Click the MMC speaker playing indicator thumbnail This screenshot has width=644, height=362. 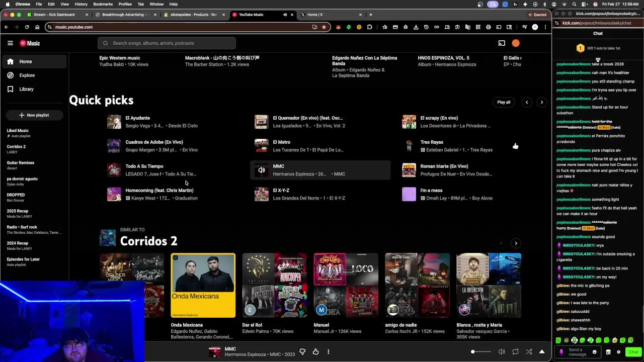click(262, 170)
